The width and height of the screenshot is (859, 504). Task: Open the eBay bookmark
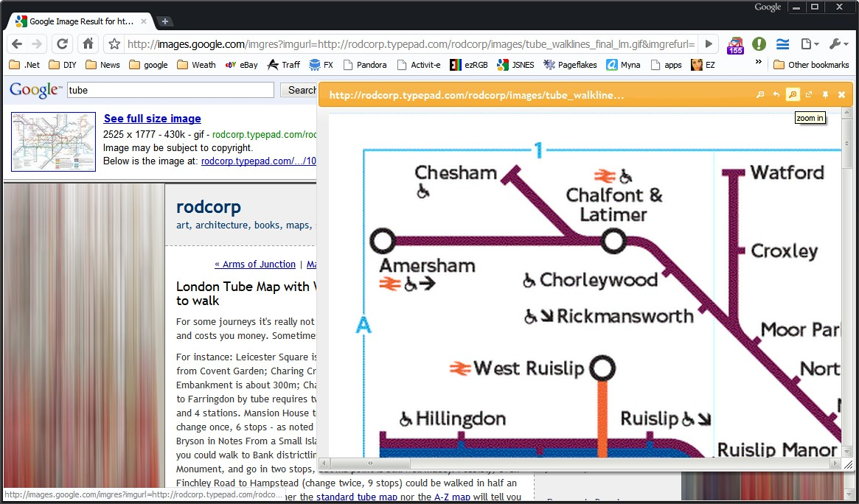242,65
